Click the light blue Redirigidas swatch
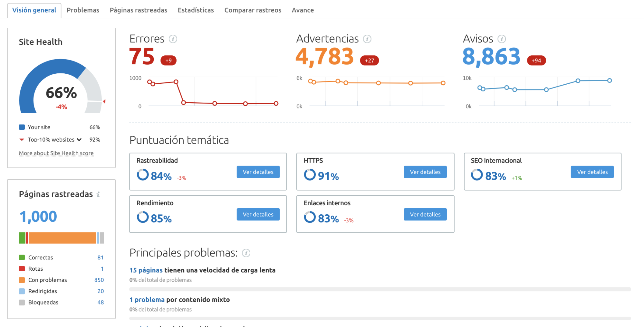 pyautogui.click(x=22, y=291)
